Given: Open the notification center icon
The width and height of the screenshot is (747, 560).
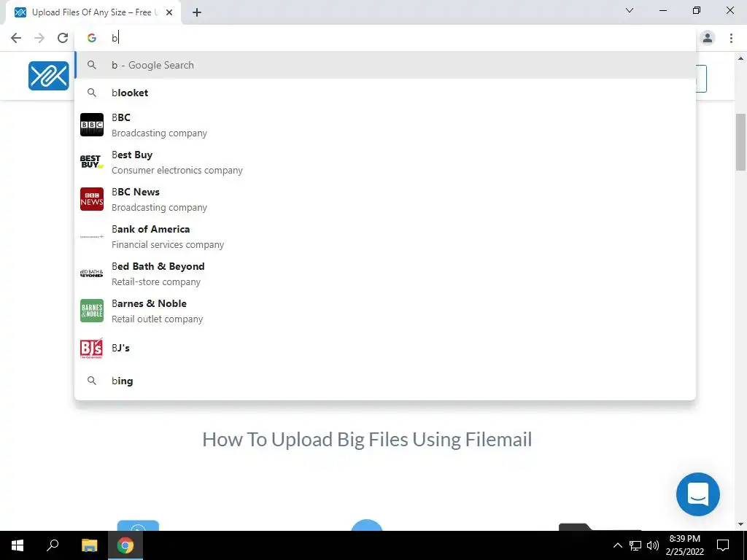Looking at the screenshot, I should pyautogui.click(x=723, y=545).
